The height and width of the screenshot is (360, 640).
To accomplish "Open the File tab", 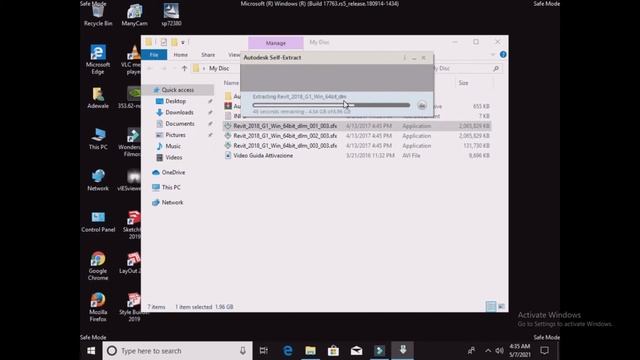I will coord(154,55).
